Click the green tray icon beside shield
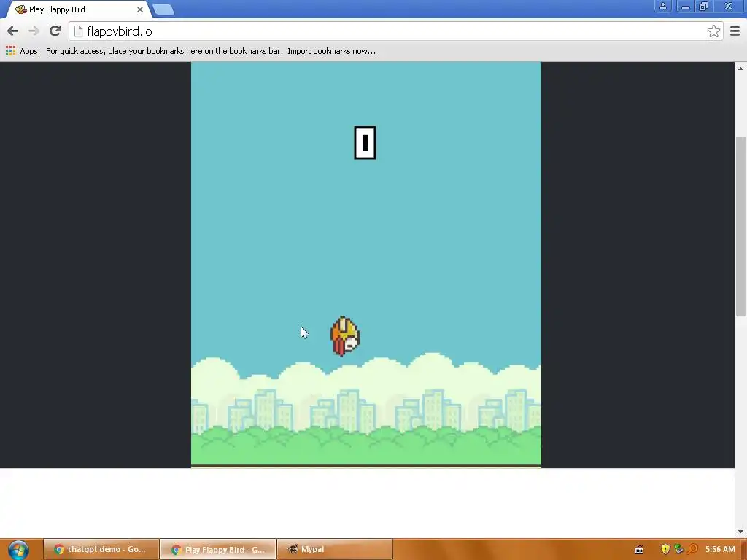The image size is (747, 560). tap(679, 550)
